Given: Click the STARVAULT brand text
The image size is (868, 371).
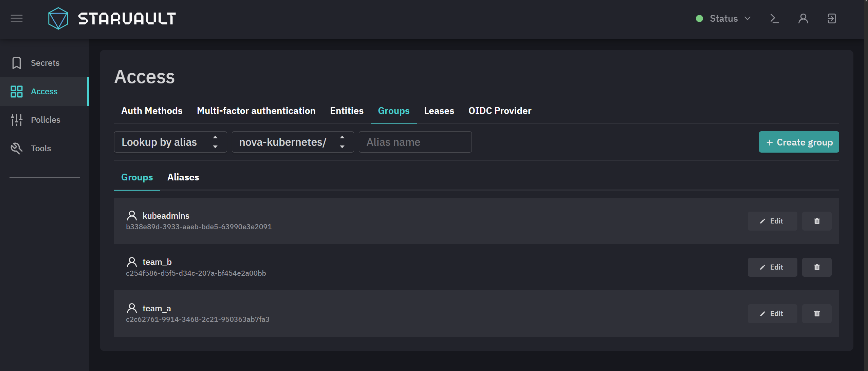Looking at the screenshot, I should [x=127, y=18].
